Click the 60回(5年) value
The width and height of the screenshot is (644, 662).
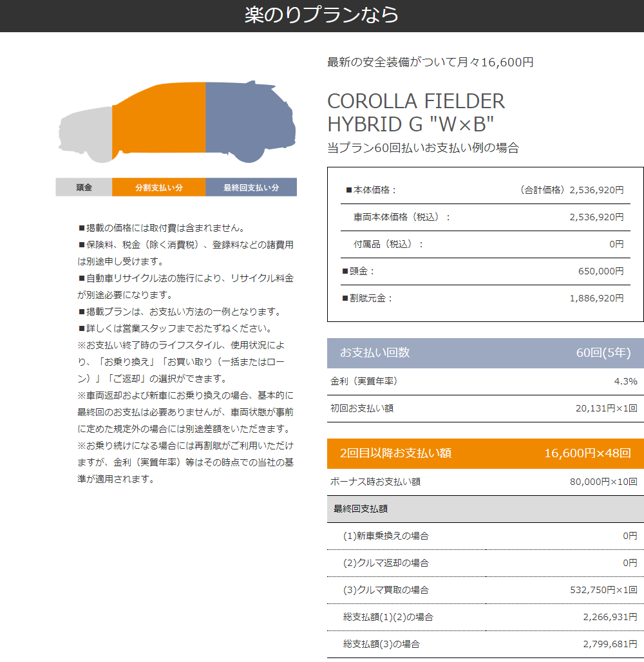point(603,352)
